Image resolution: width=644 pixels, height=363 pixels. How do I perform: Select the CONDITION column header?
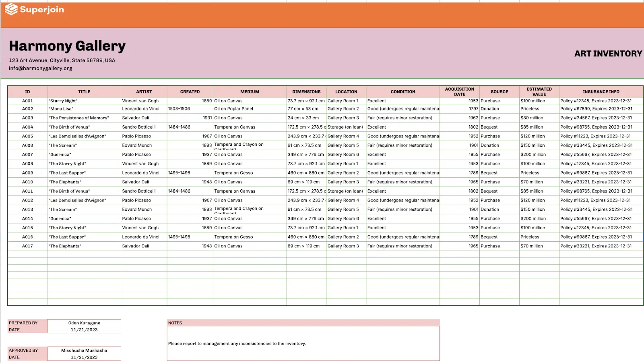coord(403,92)
